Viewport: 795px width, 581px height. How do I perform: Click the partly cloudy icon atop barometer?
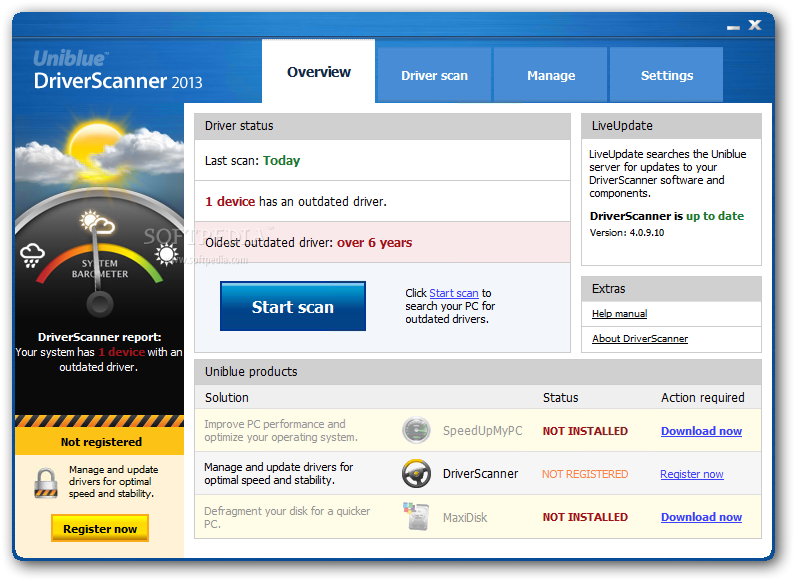coord(97,222)
